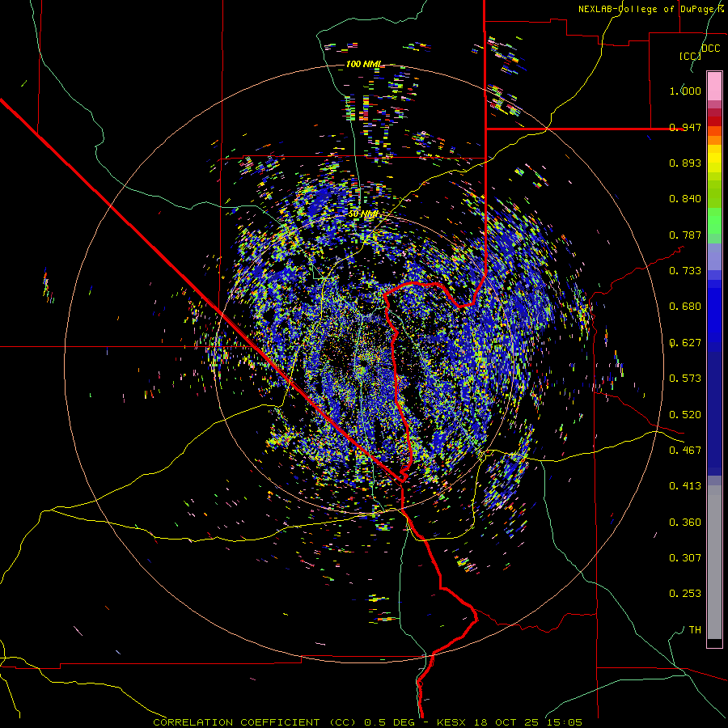Viewport: 728px width, 728px height.
Task: Click the red segment of the color bar
Action: [x=714, y=121]
